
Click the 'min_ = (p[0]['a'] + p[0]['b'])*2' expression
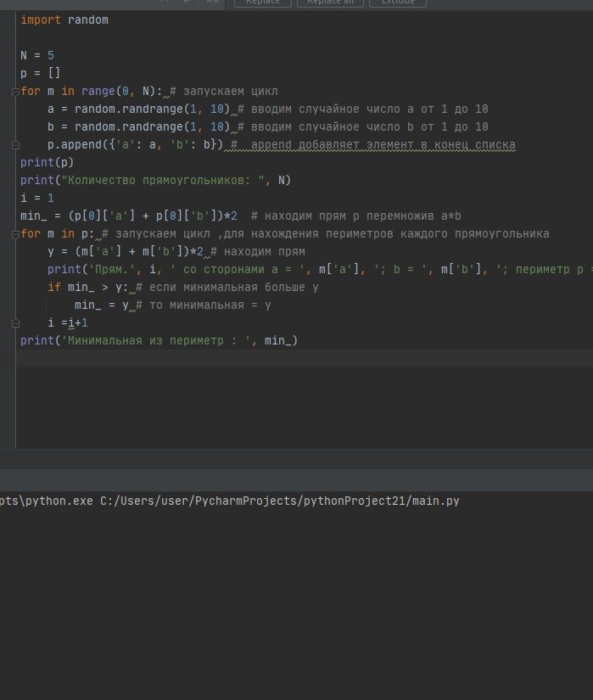point(129,216)
